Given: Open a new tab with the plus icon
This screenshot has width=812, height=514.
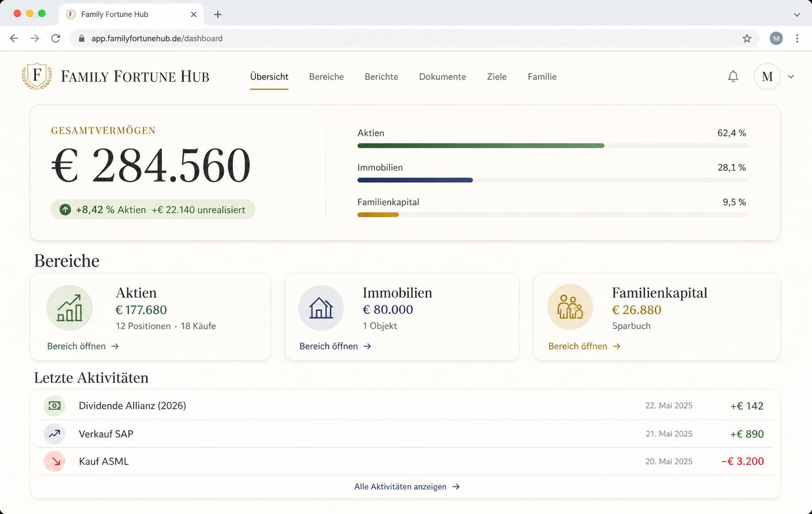Looking at the screenshot, I should 218,15.
